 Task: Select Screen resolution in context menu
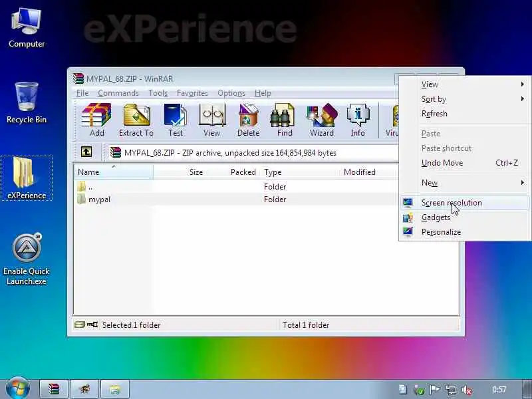[464, 203]
